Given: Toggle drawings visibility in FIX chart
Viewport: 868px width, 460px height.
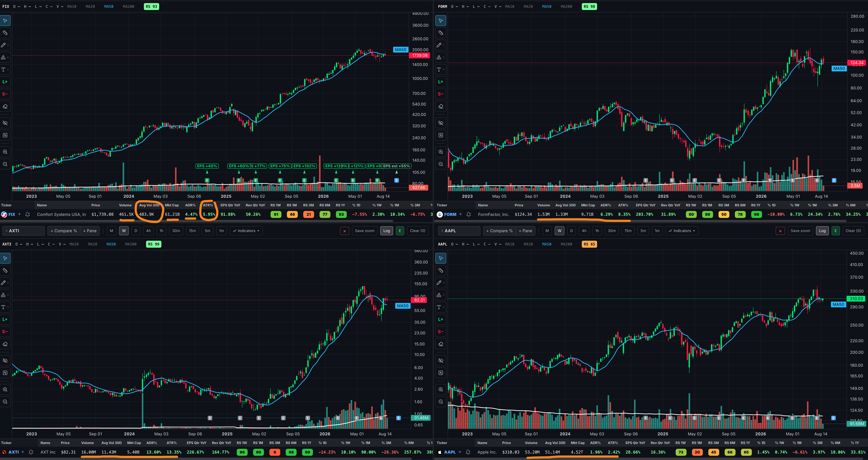Looking at the screenshot, I should click(x=5, y=123).
